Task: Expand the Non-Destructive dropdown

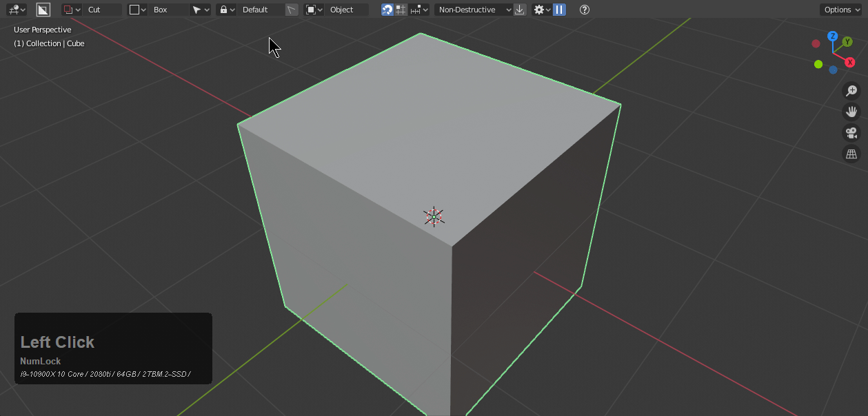Action: 474,10
